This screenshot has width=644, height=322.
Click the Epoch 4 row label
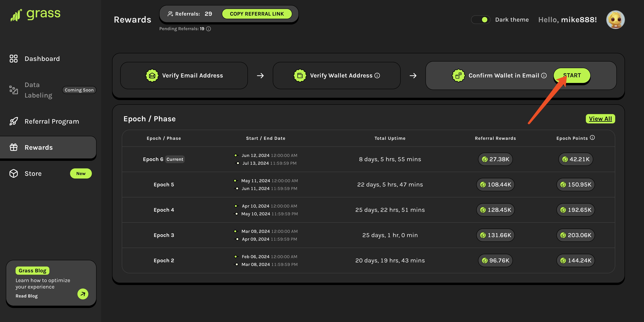164,210
